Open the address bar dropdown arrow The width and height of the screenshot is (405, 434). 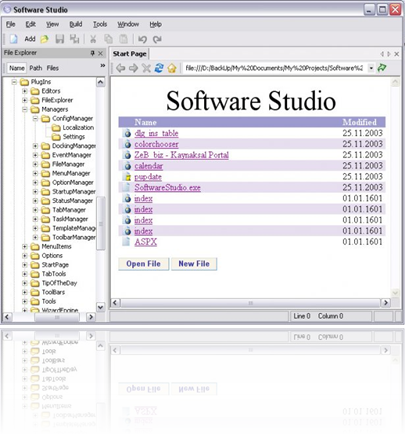(371, 68)
